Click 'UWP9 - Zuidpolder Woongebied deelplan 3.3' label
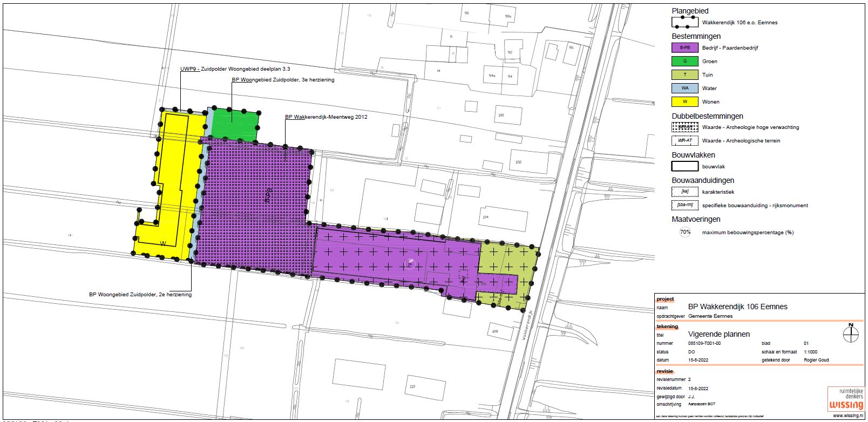This screenshot has width=868, height=422. (235, 69)
